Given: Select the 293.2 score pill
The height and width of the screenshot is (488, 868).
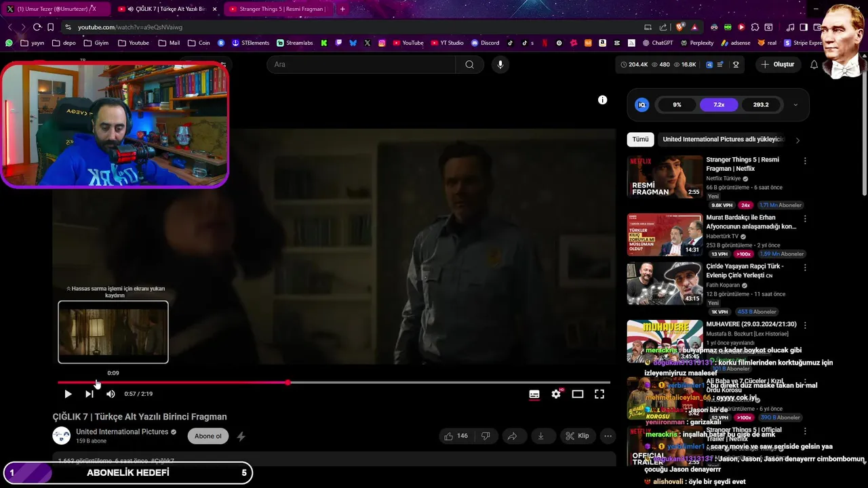Looking at the screenshot, I should click(x=761, y=105).
